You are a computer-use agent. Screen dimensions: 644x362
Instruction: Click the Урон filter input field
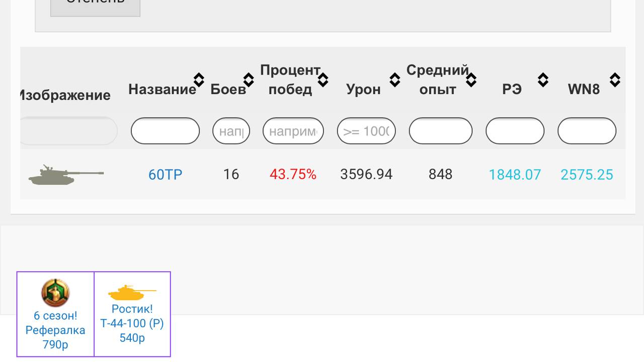366,131
